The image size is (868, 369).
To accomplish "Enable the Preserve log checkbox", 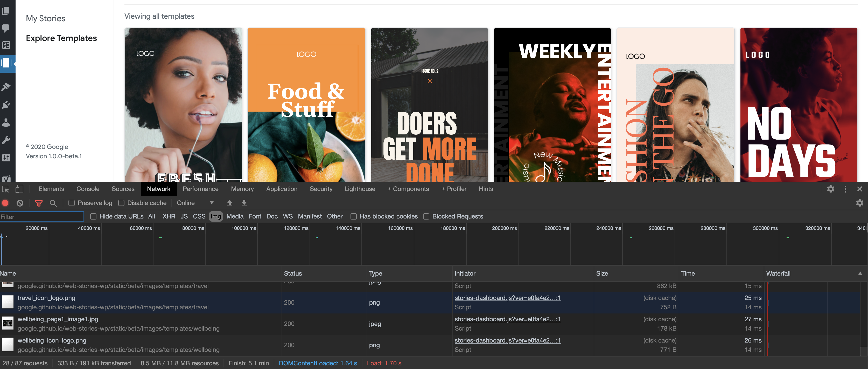I will point(72,203).
